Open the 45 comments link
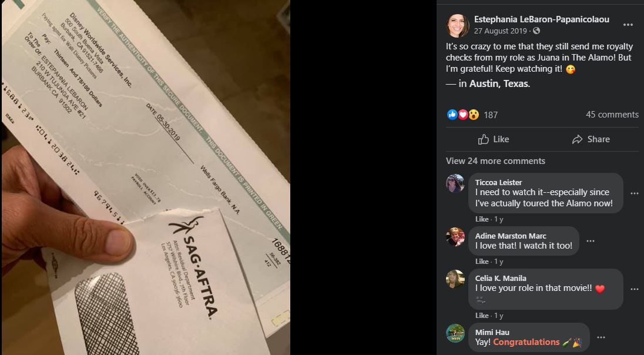 tap(612, 115)
